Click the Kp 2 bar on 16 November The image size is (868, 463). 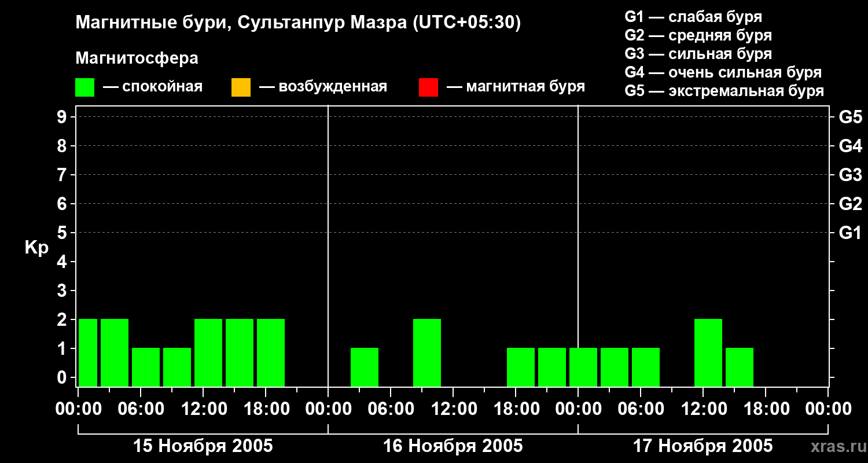click(x=427, y=352)
